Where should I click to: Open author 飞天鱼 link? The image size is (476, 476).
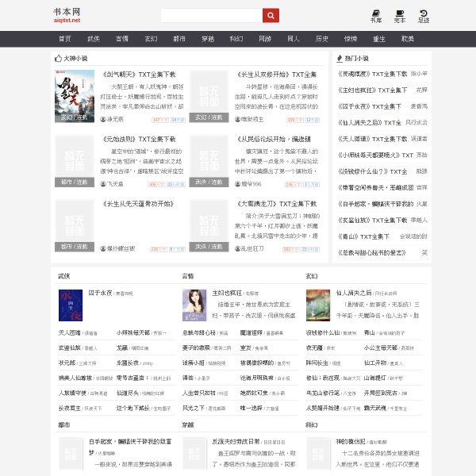(x=115, y=184)
